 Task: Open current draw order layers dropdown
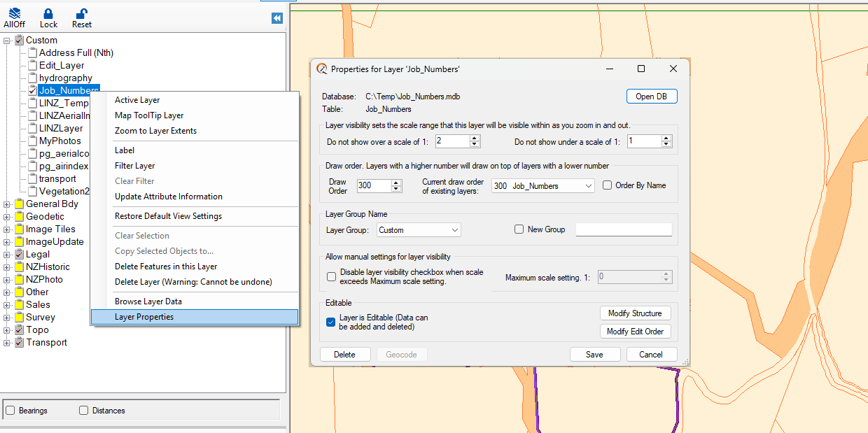(588, 186)
